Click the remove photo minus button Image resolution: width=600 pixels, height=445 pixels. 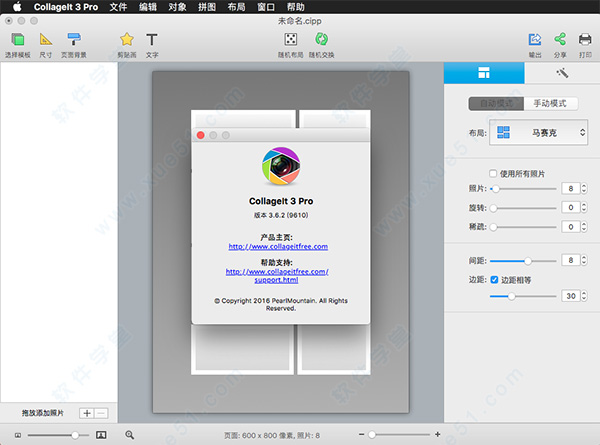[x=101, y=413]
